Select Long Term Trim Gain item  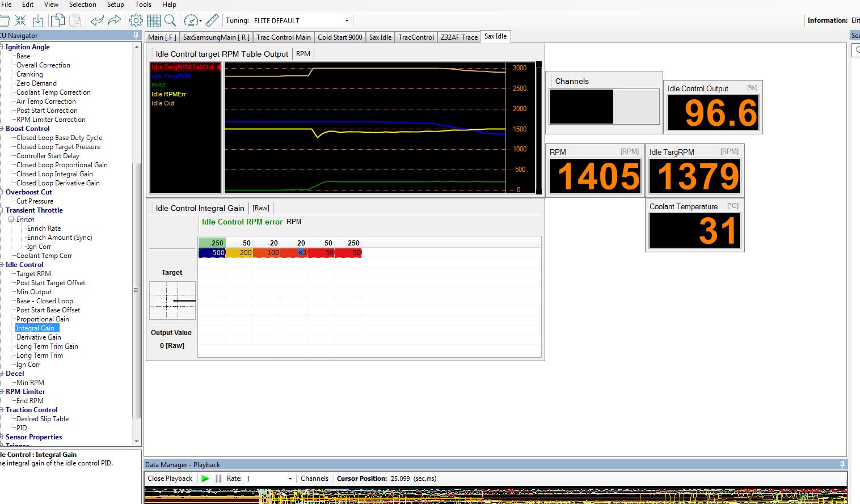point(47,346)
